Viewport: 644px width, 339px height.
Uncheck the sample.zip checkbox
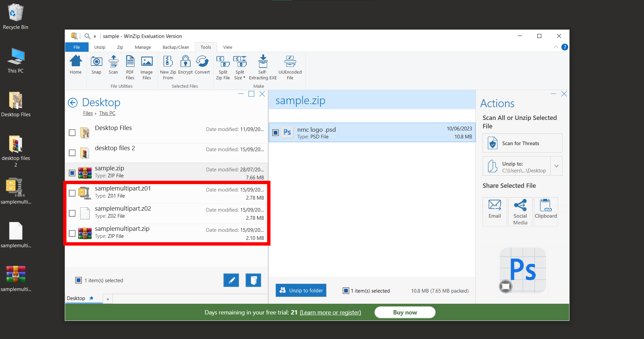72,173
